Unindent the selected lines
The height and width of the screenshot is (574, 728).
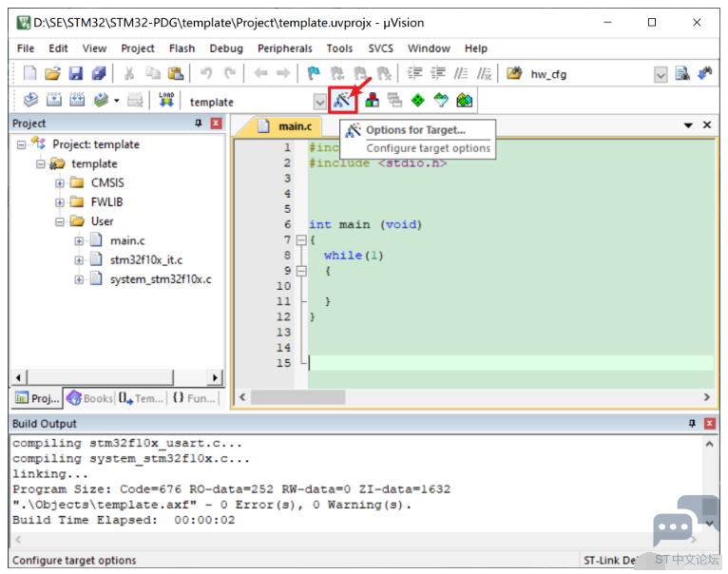tap(438, 73)
